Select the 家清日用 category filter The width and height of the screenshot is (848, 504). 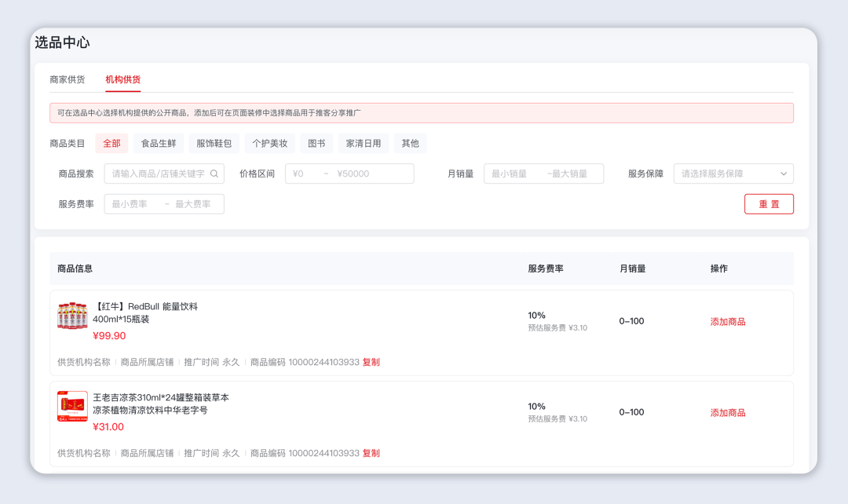364,144
